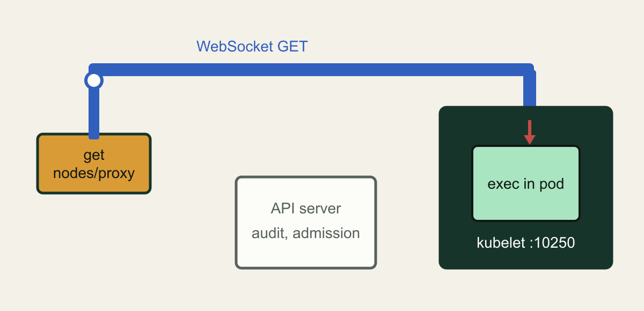Click the 'kubelet :10250' label
This screenshot has height=311, width=644.
pos(526,243)
